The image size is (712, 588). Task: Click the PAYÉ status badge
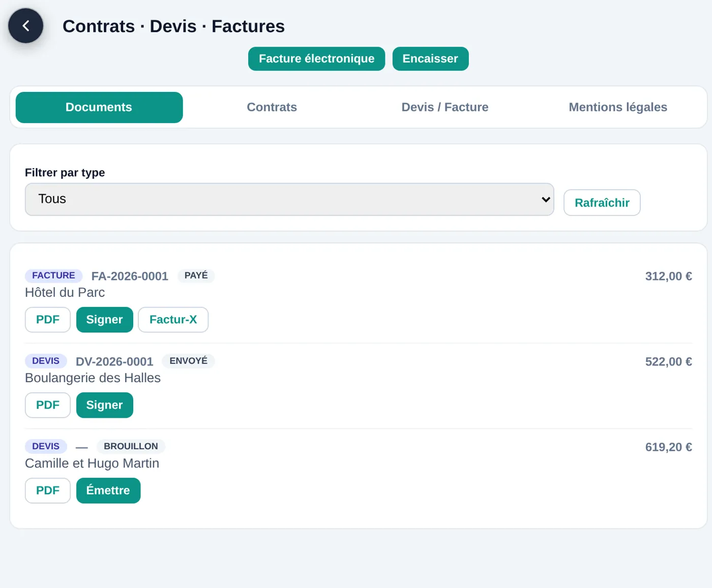(x=196, y=275)
